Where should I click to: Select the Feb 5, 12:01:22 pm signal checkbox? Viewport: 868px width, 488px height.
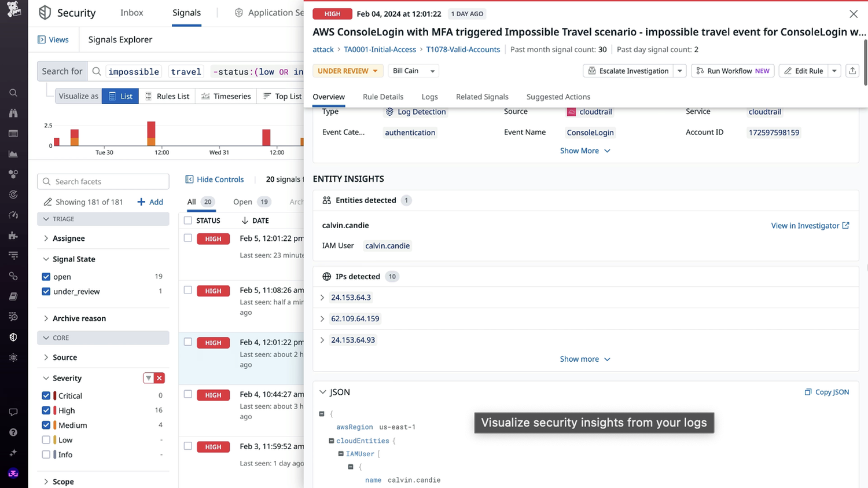click(188, 238)
